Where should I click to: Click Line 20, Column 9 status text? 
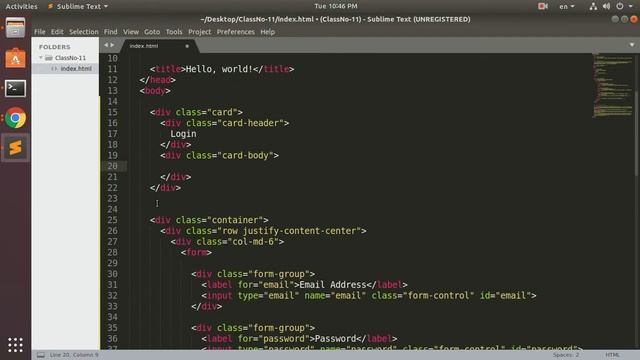click(x=74, y=355)
